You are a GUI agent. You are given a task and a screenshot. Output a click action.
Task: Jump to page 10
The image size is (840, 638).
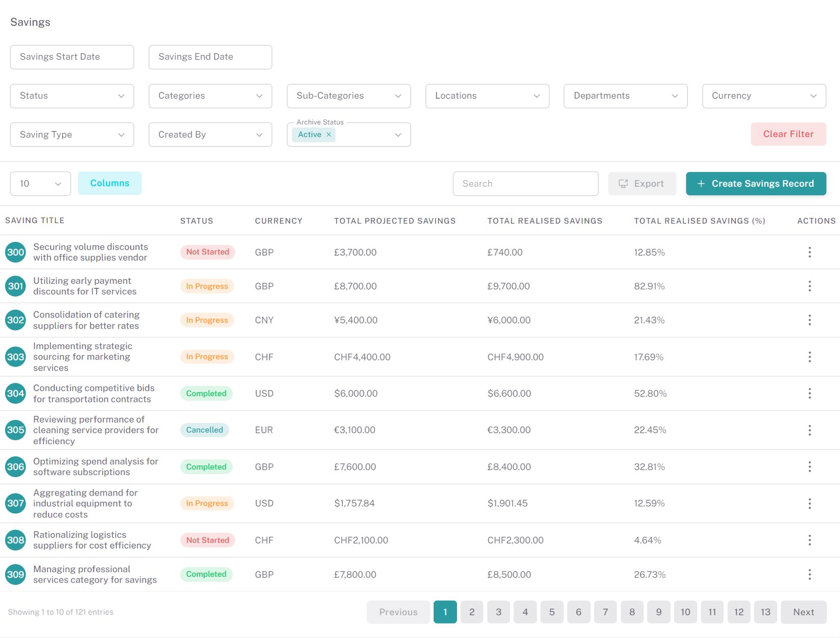pos(685,612)
